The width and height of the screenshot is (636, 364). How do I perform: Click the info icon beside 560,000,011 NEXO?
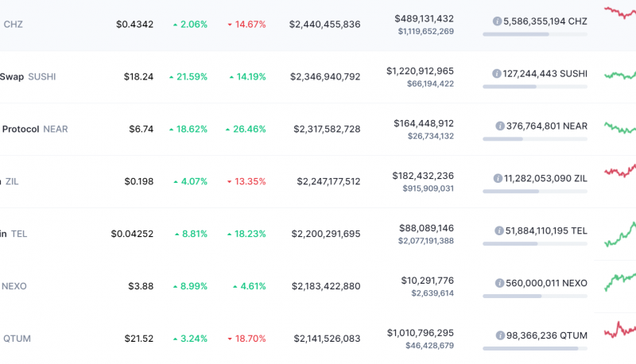pyautogui.click(x=499, y=283)
